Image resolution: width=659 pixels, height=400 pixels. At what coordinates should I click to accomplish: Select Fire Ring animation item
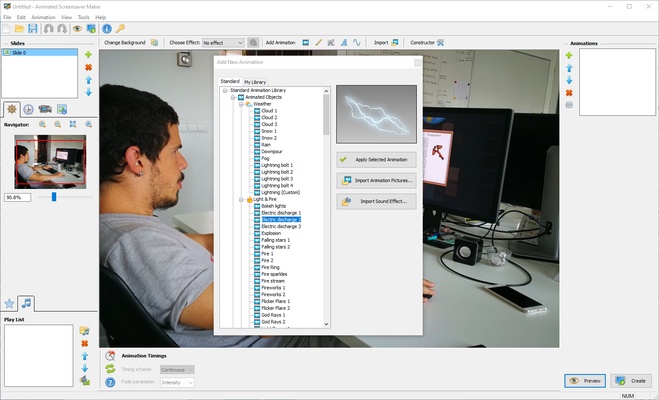click(x=270, y=267)
